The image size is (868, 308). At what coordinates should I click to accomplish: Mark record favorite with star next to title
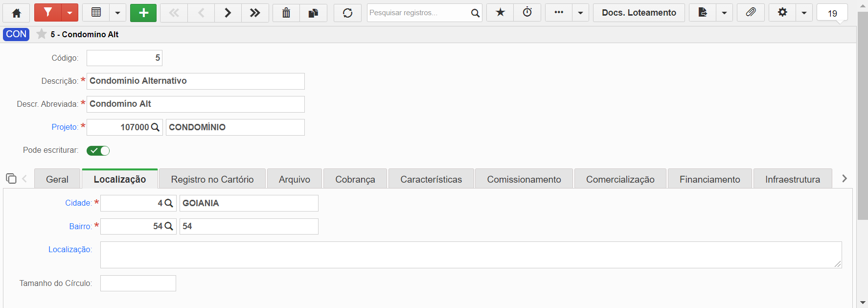pyautogui.click(x=42, y=34)
